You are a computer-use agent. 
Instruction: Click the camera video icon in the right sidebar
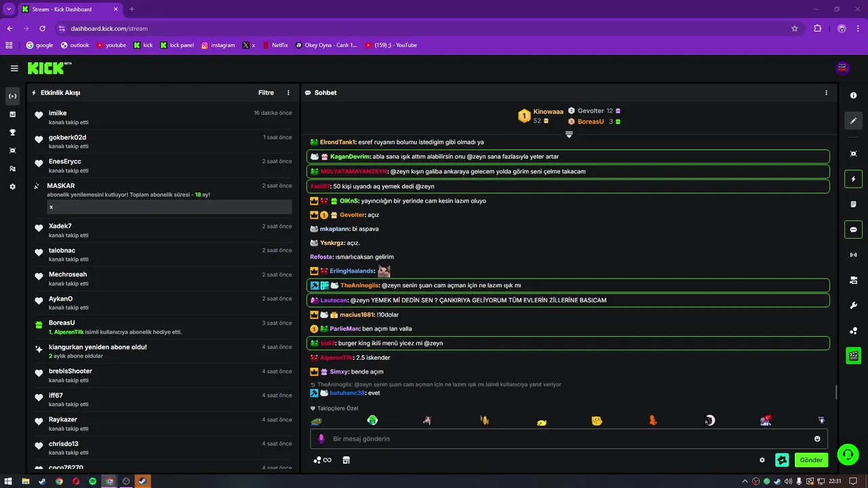pos(854,280)
